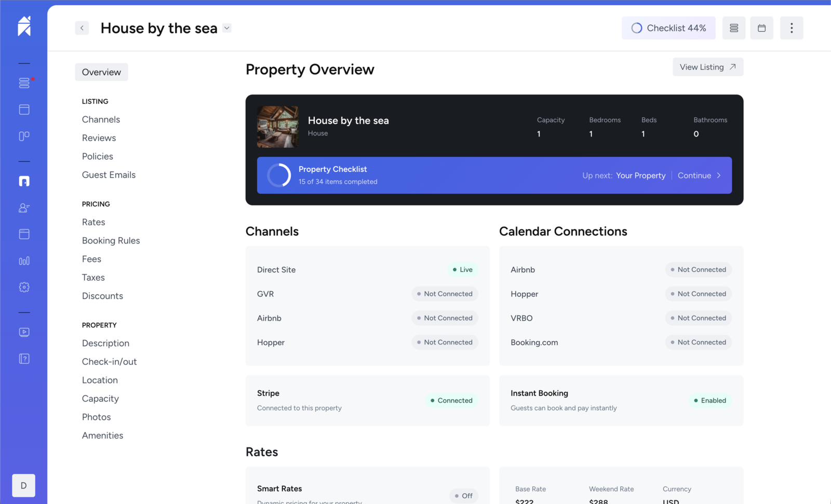Click the Property Checklist progress circle
The image size is (831, 504).
[x=279, y=175]
